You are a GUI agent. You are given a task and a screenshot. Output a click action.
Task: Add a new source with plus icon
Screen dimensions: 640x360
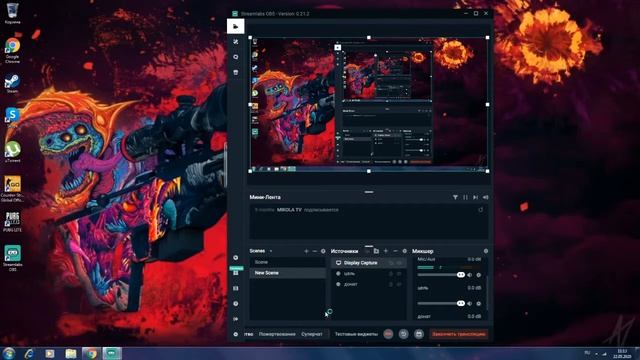point(386,251)
